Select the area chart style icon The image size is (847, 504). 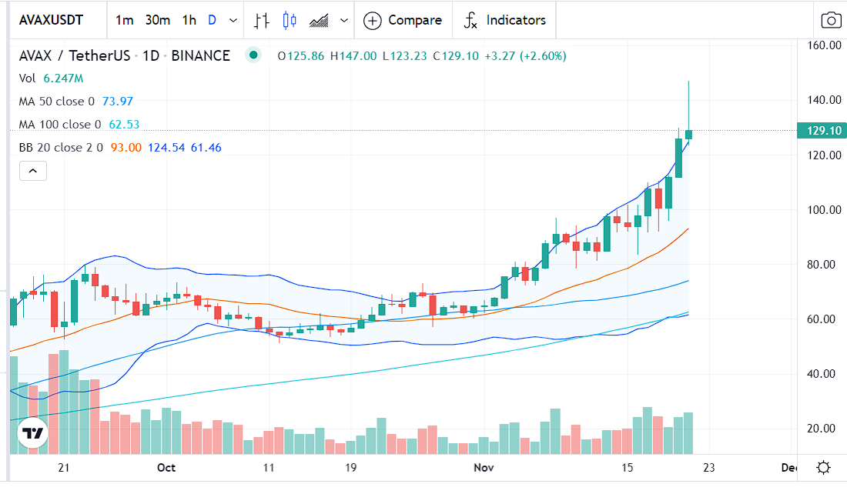(x=320, y=21)
